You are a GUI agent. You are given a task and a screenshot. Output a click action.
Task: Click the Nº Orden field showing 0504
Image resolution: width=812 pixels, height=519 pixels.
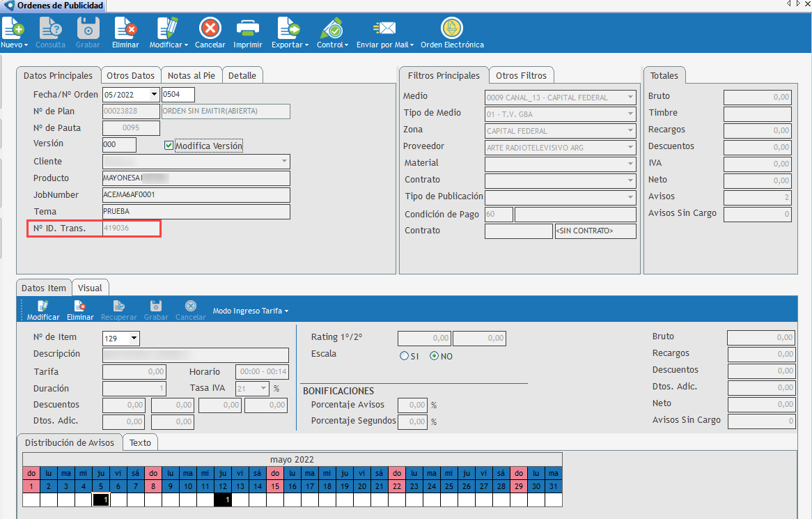[x=178, y=95]
